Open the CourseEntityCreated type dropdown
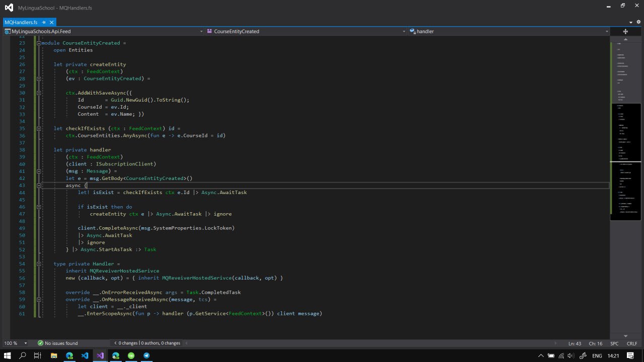 306,31
